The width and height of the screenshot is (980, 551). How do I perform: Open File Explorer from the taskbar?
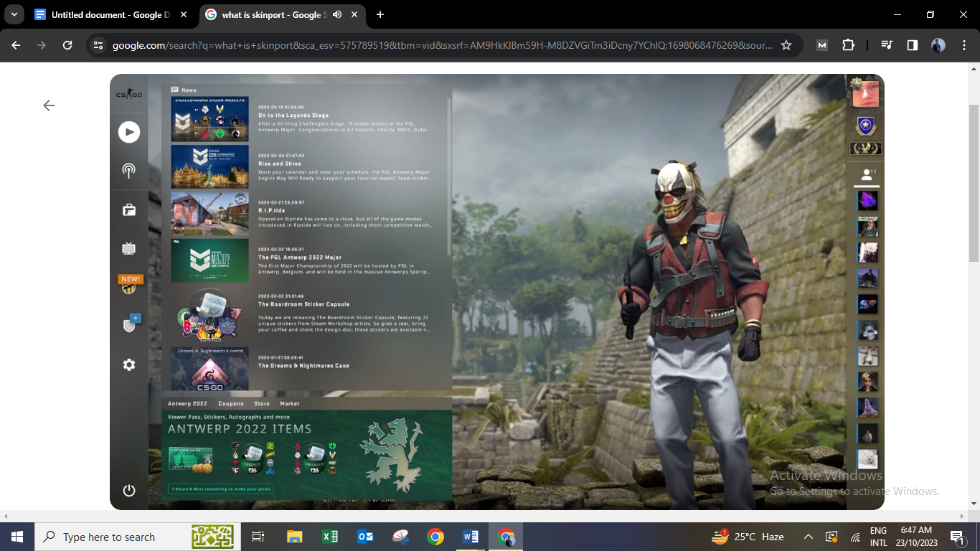click(294, 537)
